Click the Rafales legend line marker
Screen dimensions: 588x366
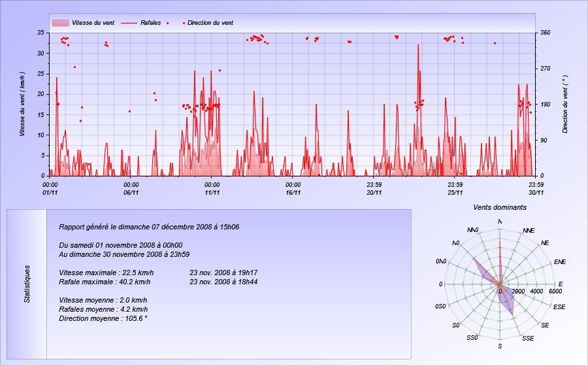click(129, 23)
